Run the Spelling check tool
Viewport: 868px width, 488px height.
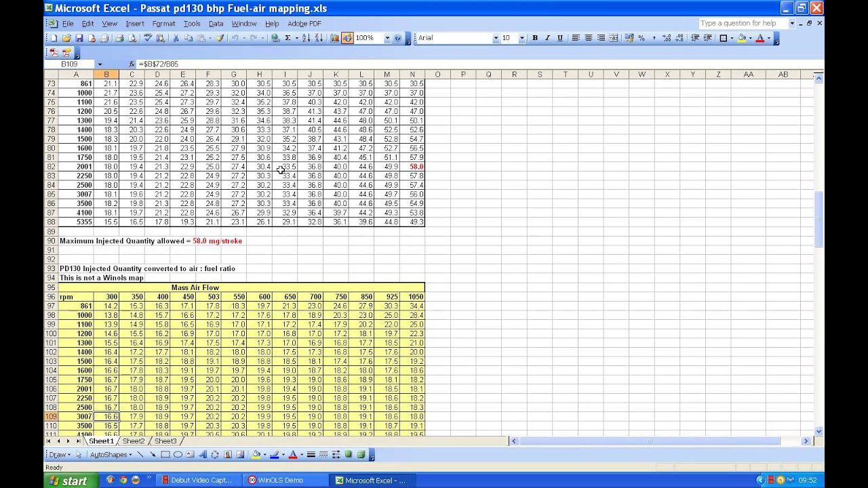(x=146, y=38)
